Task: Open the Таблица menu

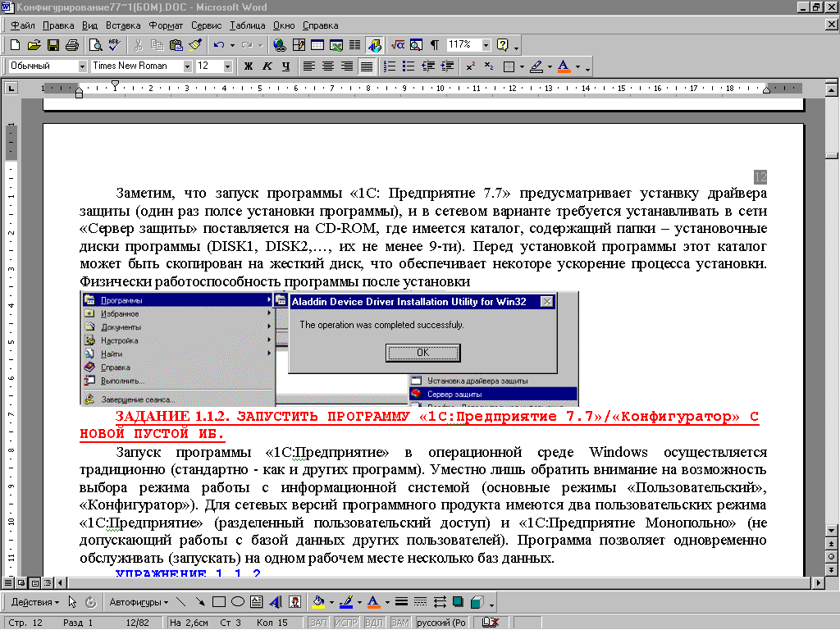Action: coord(248,25)
